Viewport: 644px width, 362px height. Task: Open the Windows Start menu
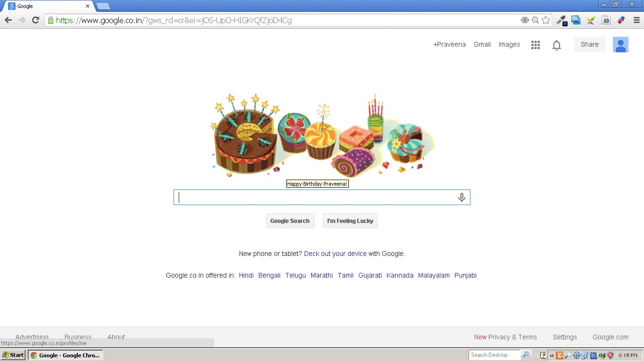pyautogui.click(x=13, y=355)
